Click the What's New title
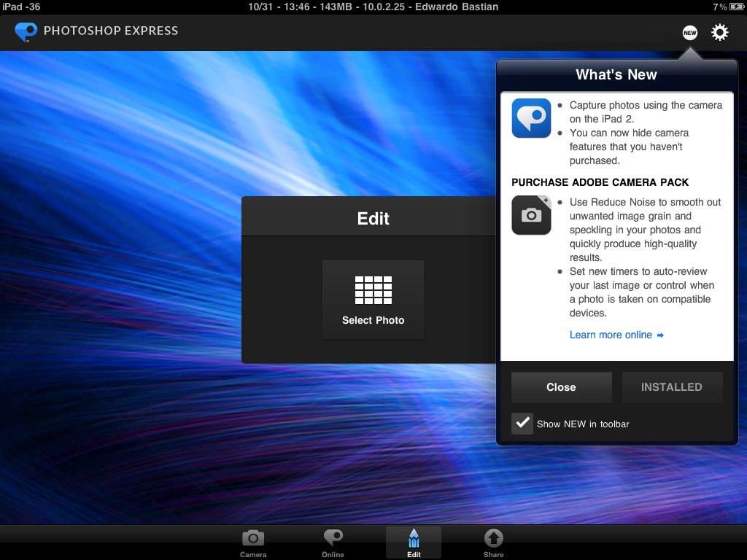747x560 pixels. 616,75
